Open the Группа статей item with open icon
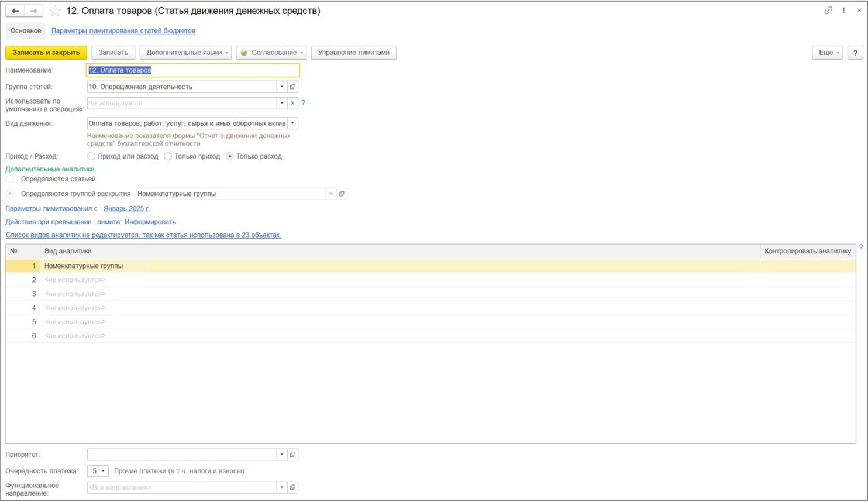Image resolution: width=868 pixels, height=502 pixels. point(293,87)
